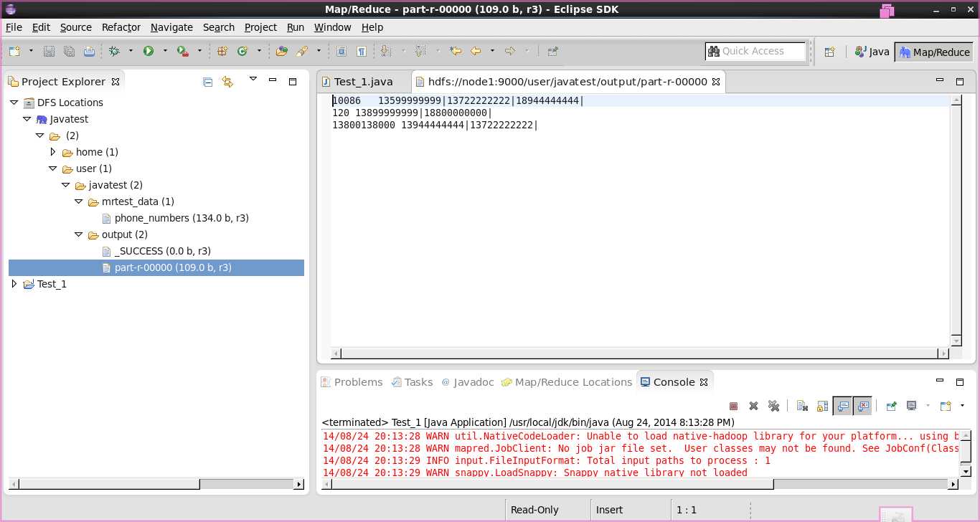Collapse the output (2) folder
This screenshot has height=522, width=980.
pyautogui.click(x=79, y=234)
